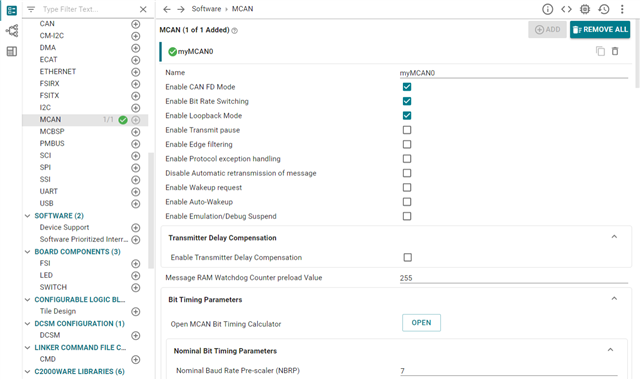Delete myMCAN0 instance with trash icon
Viewport: 640px width, 380px height.
615,51
